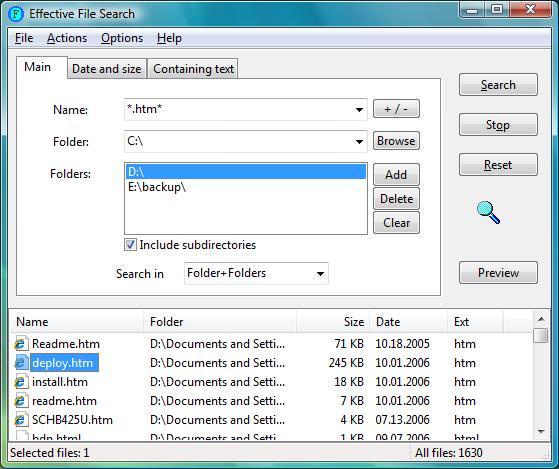Click the Add folder button
This screenshot has height=469, width=559.
click(396, 175)
